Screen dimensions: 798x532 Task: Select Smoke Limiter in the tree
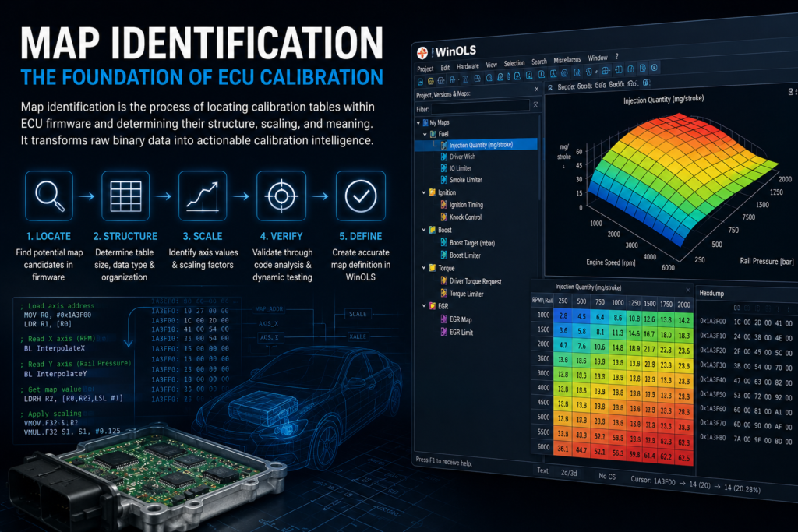(466, 179)
